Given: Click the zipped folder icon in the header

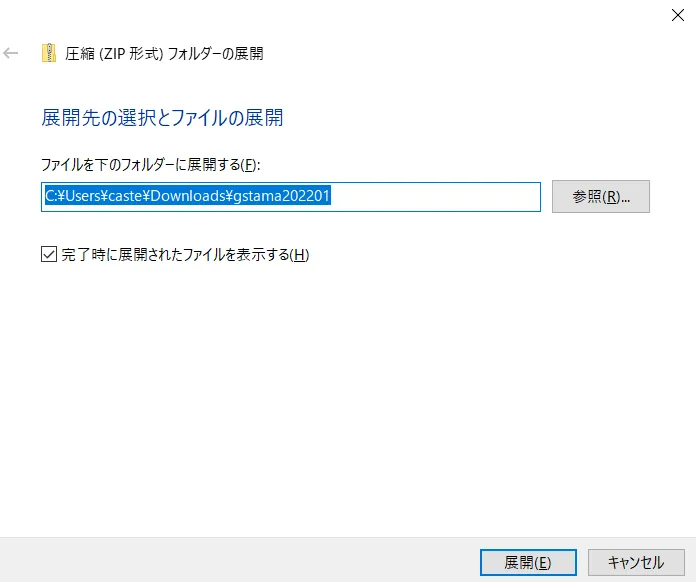Looking at the screenshot, I should (x=49, y=53).
